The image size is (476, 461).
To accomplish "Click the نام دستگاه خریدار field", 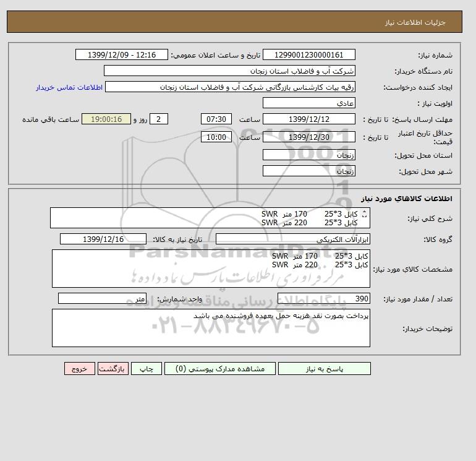I will [229, 71].
